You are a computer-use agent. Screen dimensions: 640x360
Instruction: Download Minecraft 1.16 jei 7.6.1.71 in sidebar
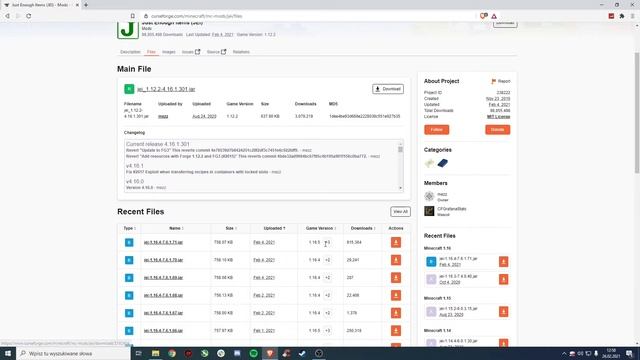[503, 262]
